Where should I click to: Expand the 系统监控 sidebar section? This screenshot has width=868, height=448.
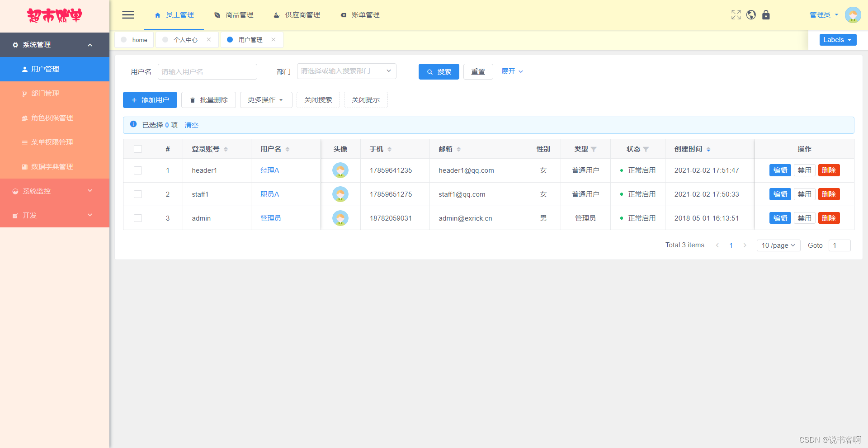[55, 191]
